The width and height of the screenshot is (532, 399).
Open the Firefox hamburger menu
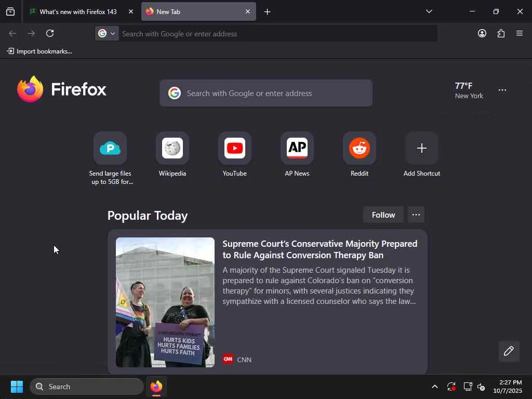coord(520,33)
